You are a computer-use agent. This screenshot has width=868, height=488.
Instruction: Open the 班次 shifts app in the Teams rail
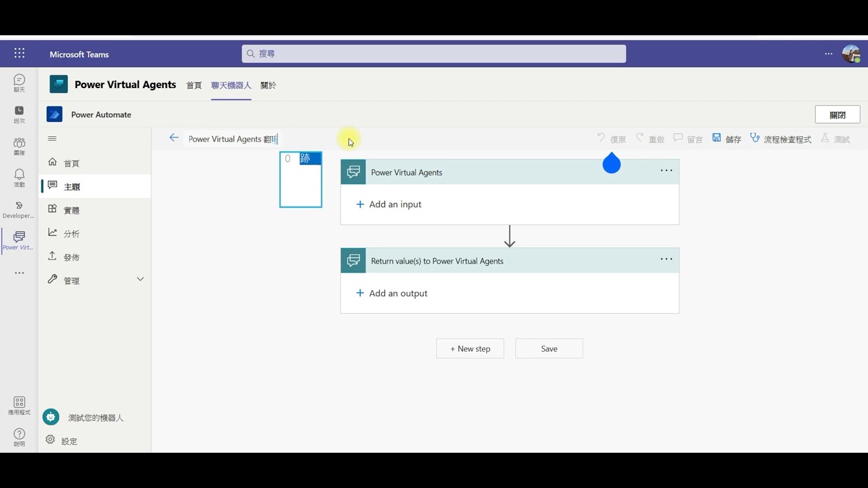tap(19, 115)
